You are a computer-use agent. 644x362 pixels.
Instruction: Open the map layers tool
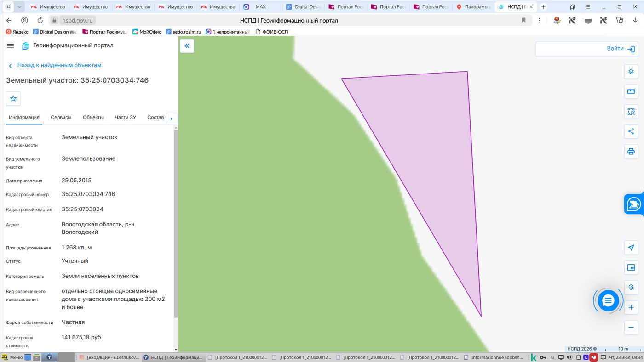pyautogui.click(x=631, y=72)
